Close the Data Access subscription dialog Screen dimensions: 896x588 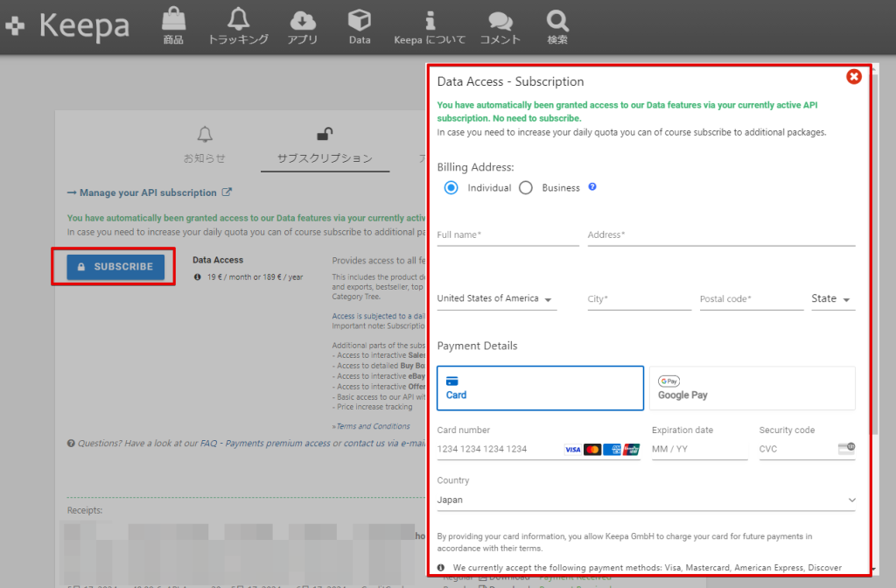click(x=854, y=77)
